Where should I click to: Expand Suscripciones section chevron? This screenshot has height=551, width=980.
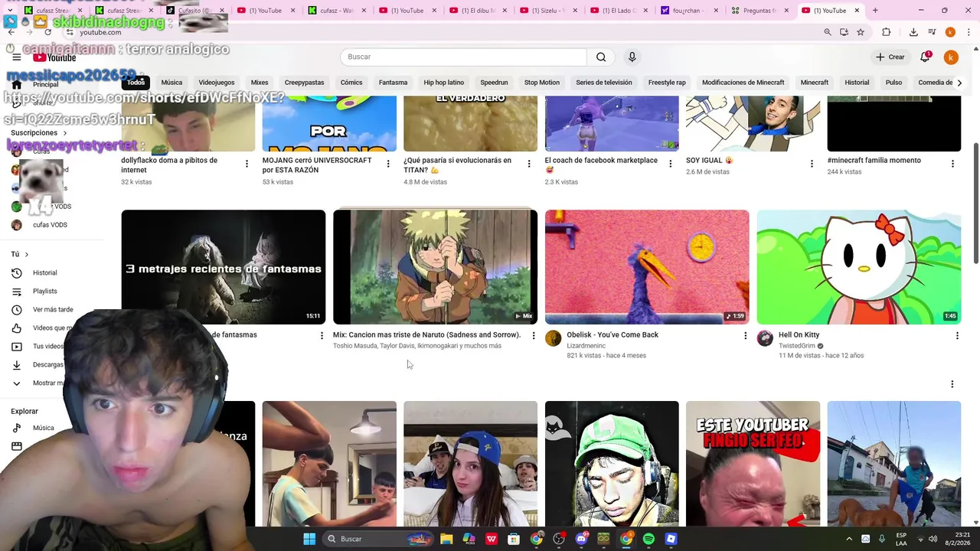click(x=64, y=133)
